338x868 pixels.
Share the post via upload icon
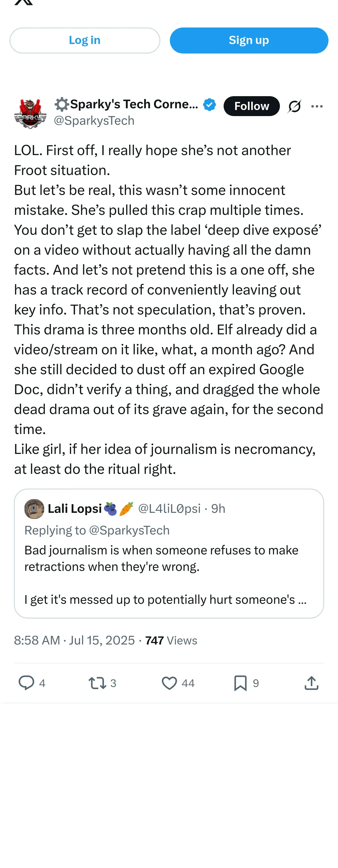311,683
